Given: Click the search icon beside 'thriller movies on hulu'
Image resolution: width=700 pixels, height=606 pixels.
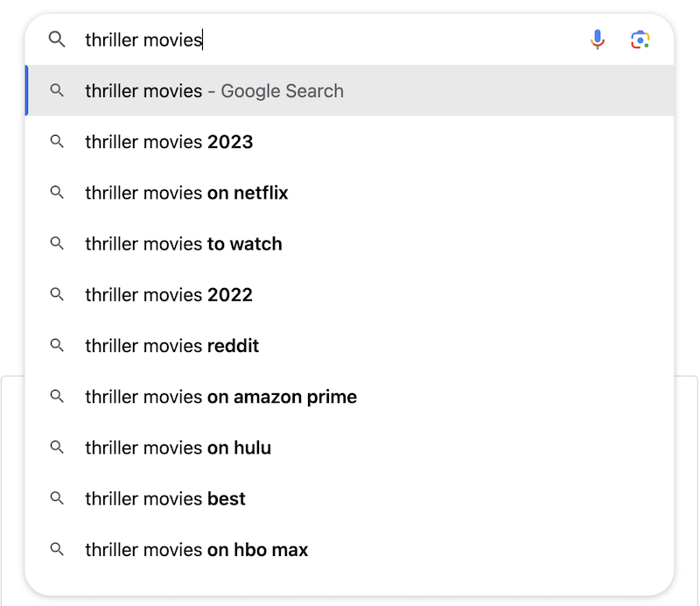Looking at the screenshot, I should 58,447.
